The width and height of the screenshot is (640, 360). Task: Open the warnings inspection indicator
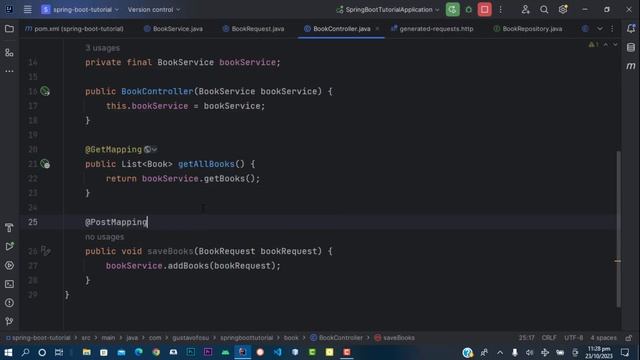click(x=593, y=44)
